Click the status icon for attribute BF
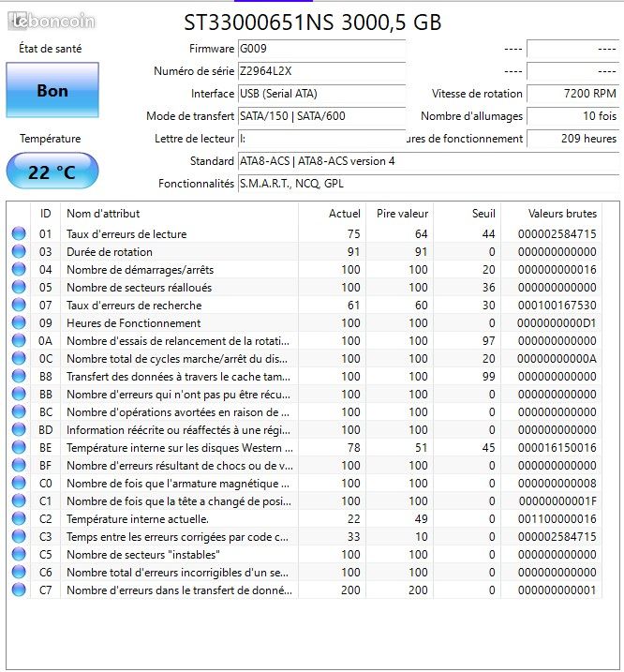 [x=19, y=465]
